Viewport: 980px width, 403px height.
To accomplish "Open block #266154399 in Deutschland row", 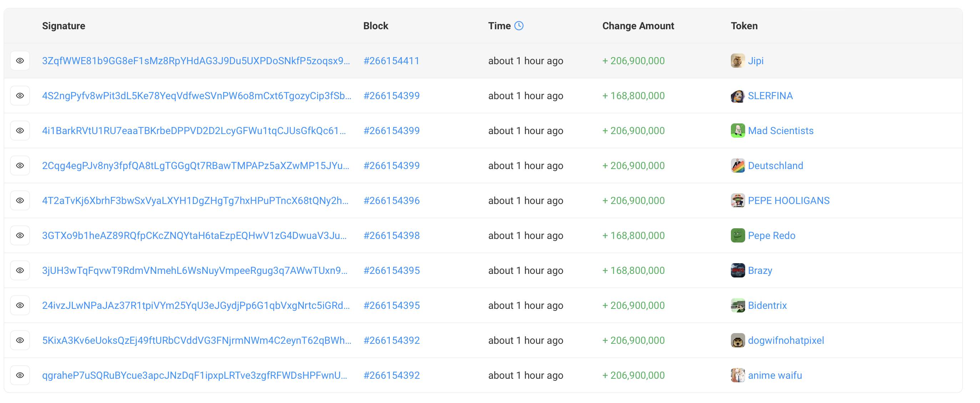I will [x=392, y=166].
